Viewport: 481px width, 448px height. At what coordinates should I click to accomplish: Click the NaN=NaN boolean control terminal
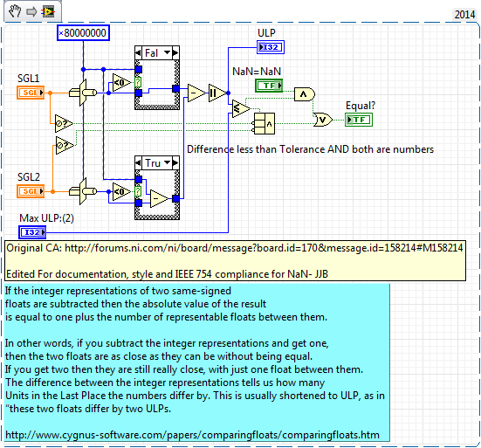click(x=269, y=86)
